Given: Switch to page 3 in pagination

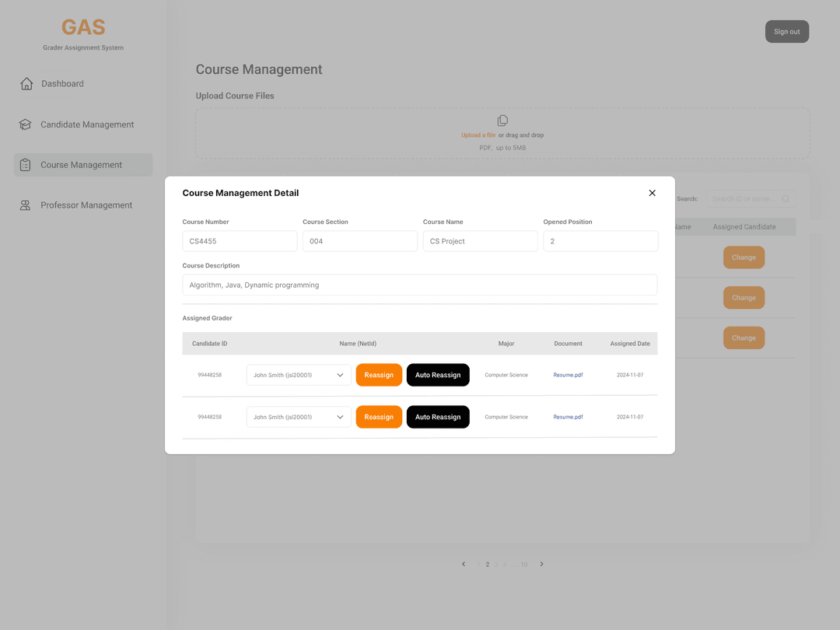Looking at the screenshot, I should click(x=496, y=564).
